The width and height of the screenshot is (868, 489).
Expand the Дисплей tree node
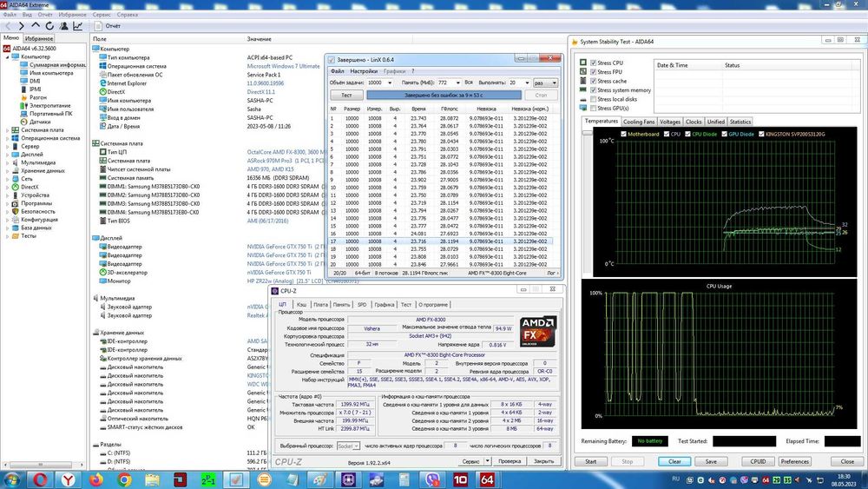click(8, 155)
